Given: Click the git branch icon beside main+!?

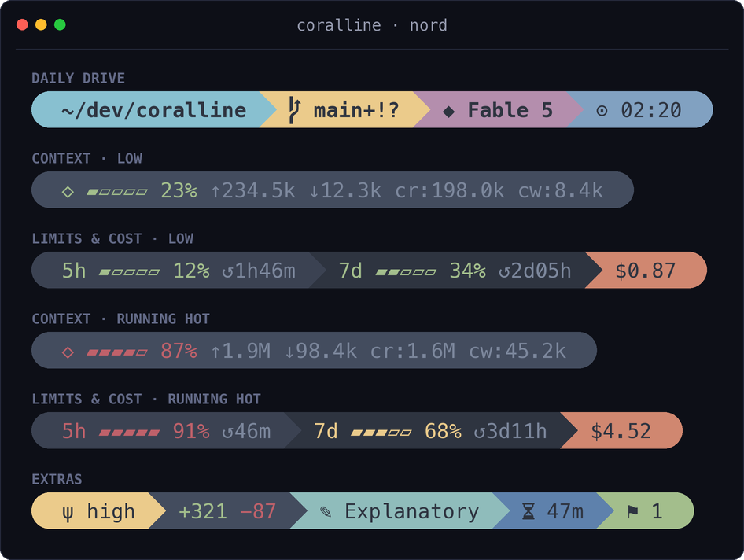Looking at the screenshot, I should [x=295, y=110].
